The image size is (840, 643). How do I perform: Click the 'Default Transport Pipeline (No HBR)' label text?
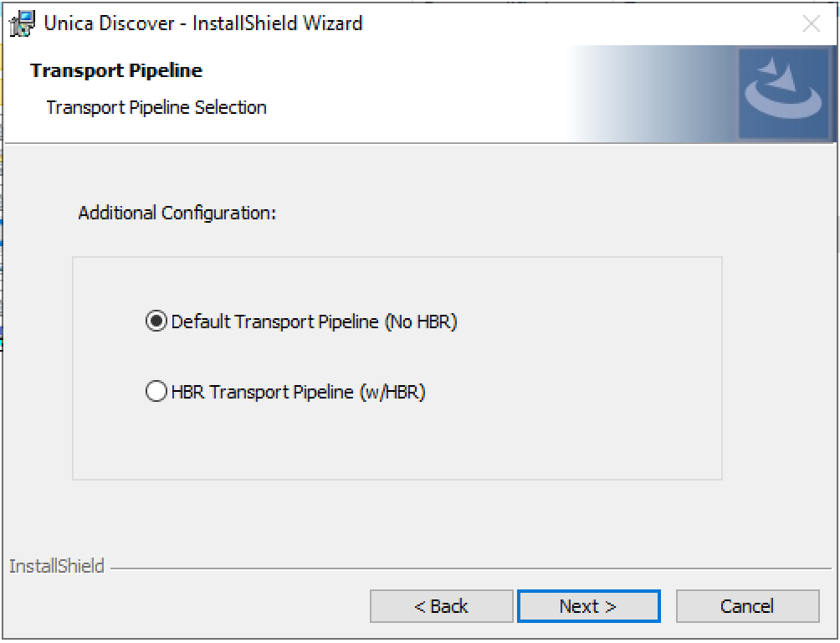coord(314,321)
